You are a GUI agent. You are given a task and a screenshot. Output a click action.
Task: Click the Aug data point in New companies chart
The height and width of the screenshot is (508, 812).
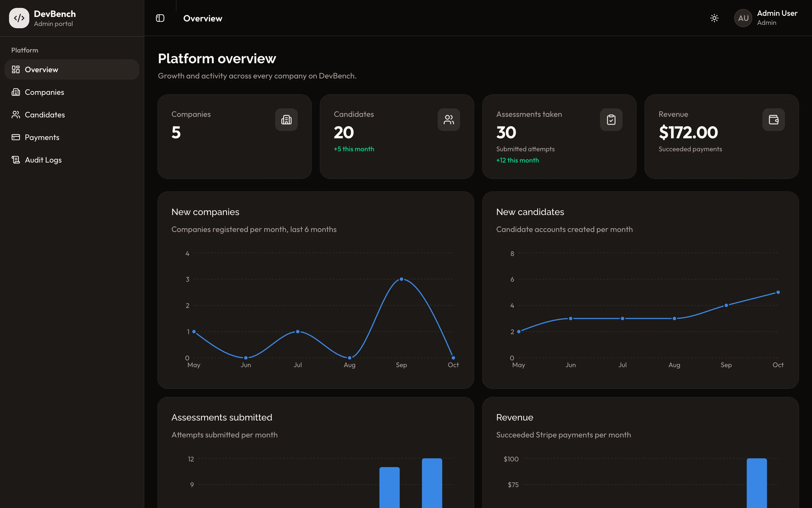[x=350, y=358]
